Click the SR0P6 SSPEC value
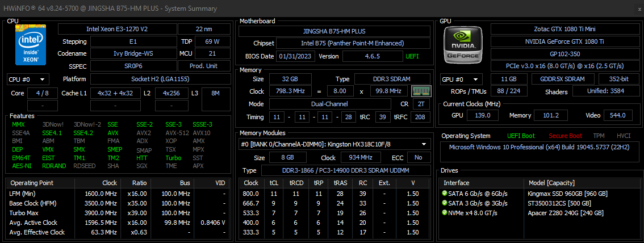The width and height of the screenshot is (644, 243). pos(133,66)
